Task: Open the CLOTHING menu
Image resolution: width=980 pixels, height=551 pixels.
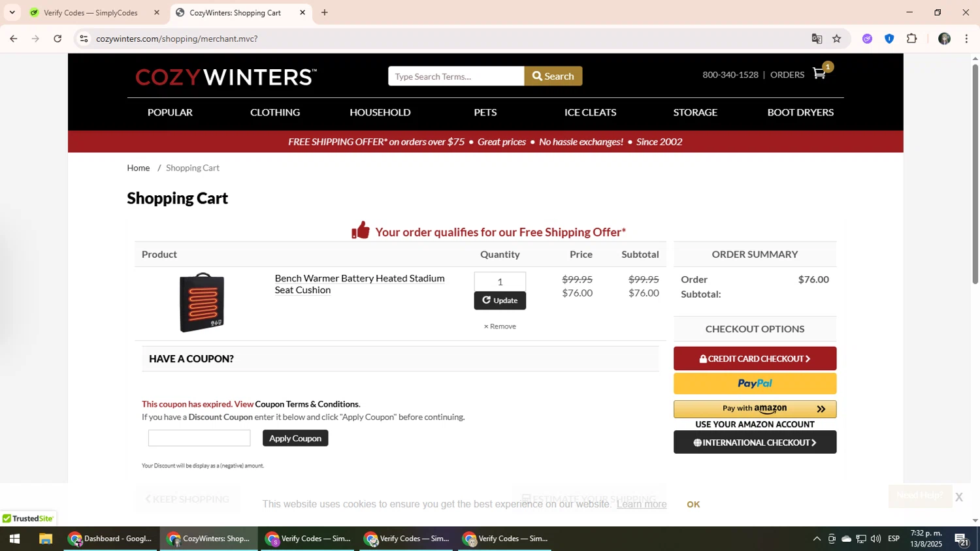Action: (x=275, y=112)
